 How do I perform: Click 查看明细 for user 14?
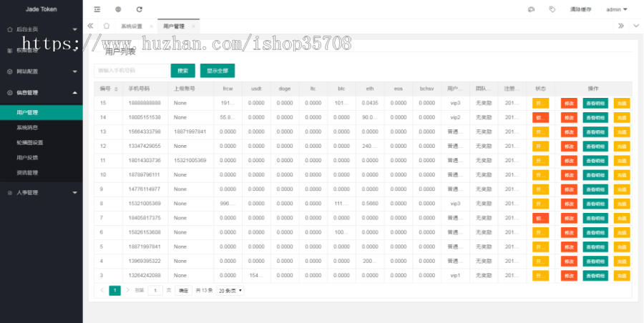tap(595, 117)
